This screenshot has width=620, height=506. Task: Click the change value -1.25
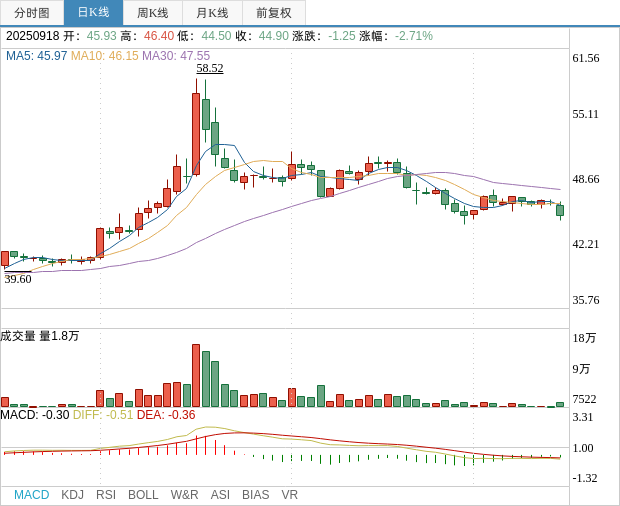pyautogui.click(x=342, y=36)
